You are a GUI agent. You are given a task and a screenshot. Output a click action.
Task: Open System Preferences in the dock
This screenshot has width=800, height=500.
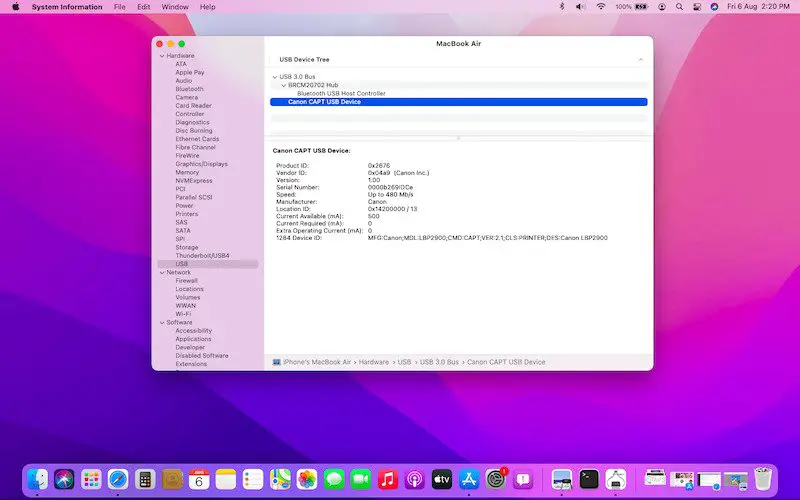pyautogui.click(x=494, y=479)
